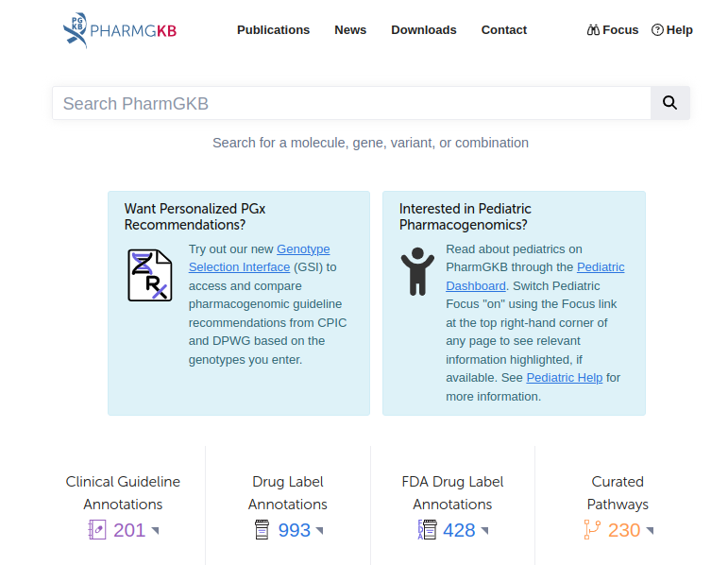Click into the Search PharmGKB field

tap(351, 103)
